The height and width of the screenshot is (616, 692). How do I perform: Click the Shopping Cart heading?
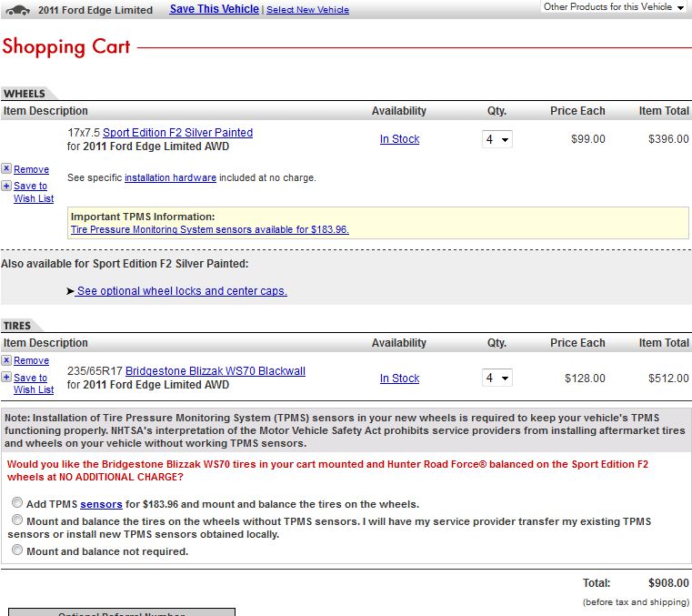pyautogui.click(x=66, y=47)
